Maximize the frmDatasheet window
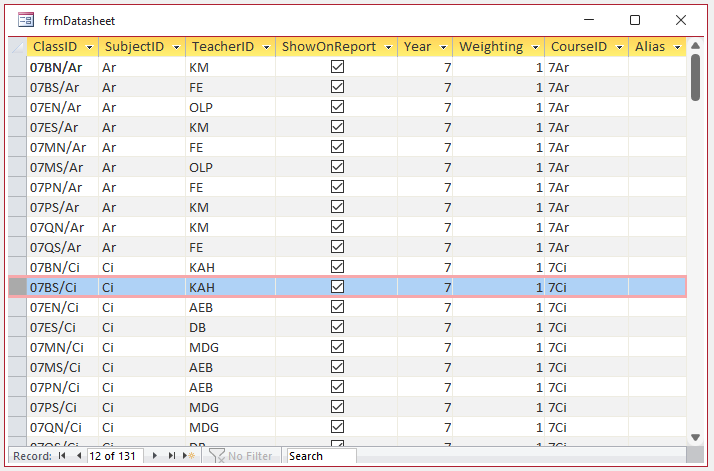The height and width of the screenshot is (471, 714). (635, 20)
